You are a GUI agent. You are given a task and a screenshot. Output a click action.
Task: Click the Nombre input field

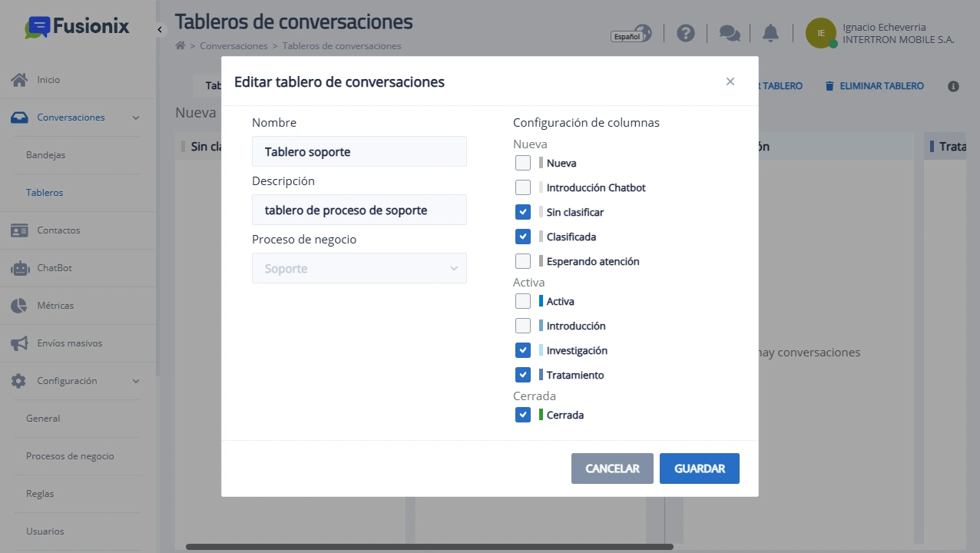[359, 151]
